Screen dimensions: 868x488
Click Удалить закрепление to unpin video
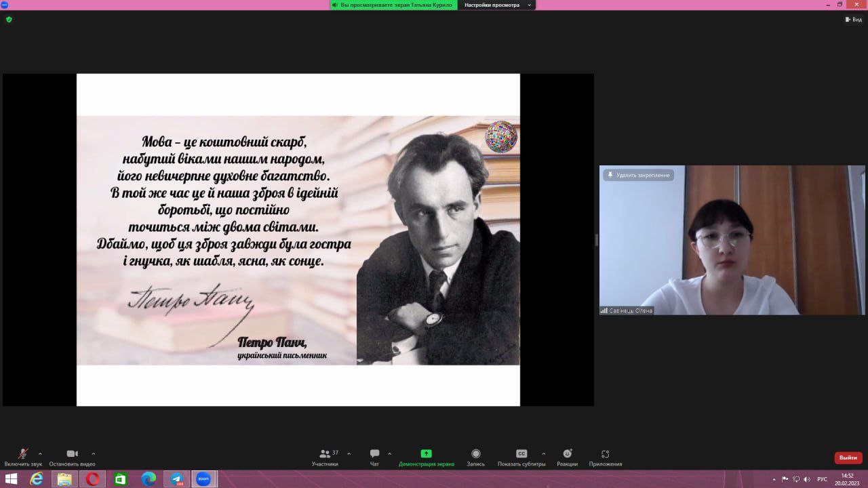point(638,175)
